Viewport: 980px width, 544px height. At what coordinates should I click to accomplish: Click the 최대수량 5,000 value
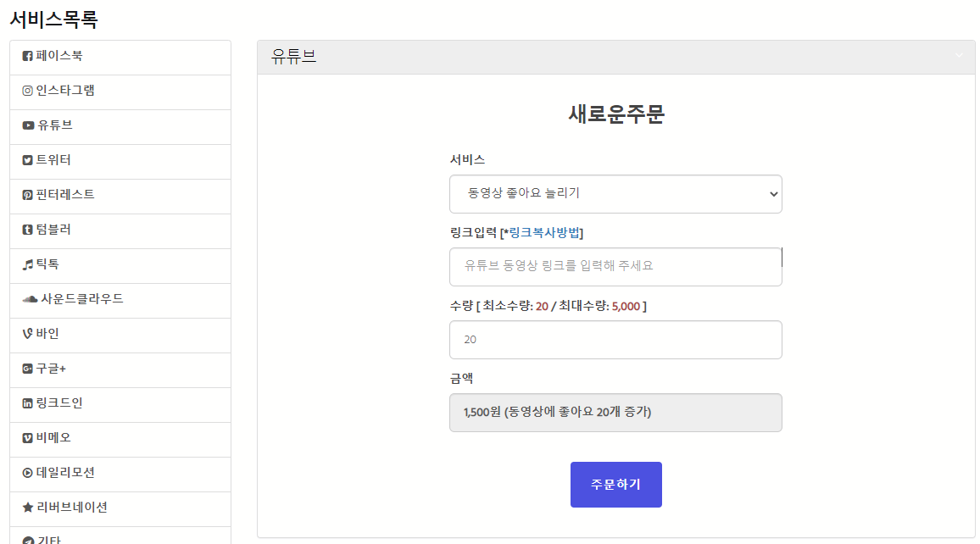click(626, 306)
